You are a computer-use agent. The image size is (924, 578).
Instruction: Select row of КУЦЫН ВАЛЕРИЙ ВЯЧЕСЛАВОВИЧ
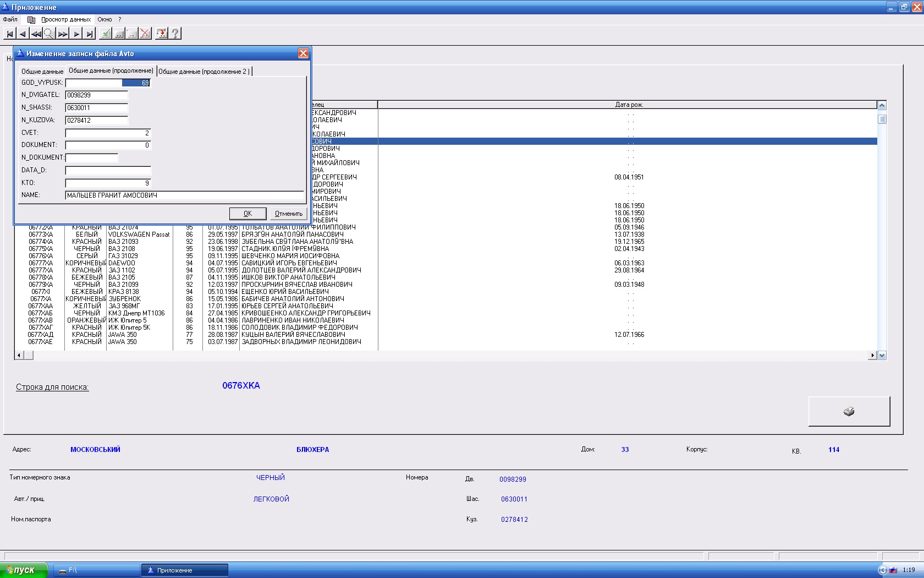tap(446, 335)
